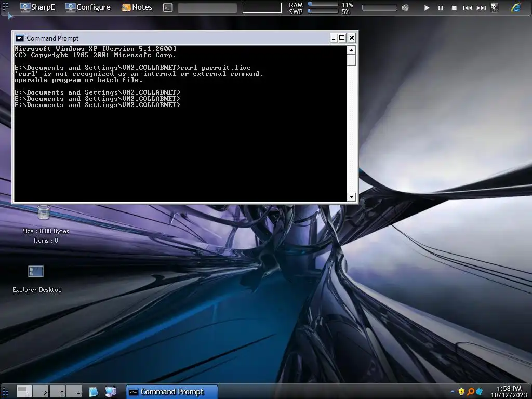Select the Explorer Desktop icon
The width and height of the screenshot is (532, 399).
[36, 271]
